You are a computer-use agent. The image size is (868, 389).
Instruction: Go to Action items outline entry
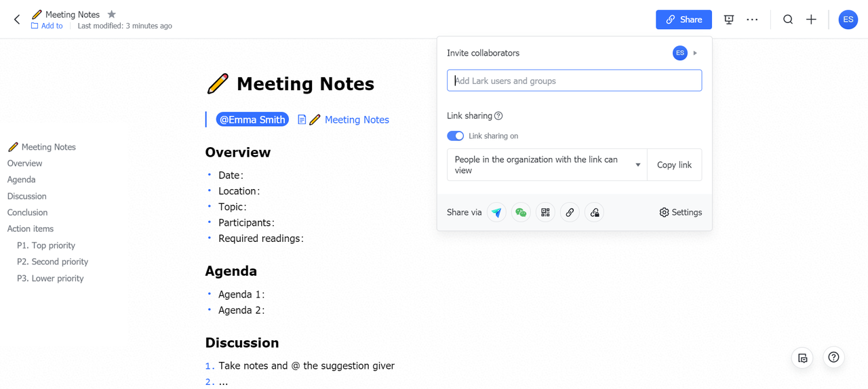(x=31, y=229)
